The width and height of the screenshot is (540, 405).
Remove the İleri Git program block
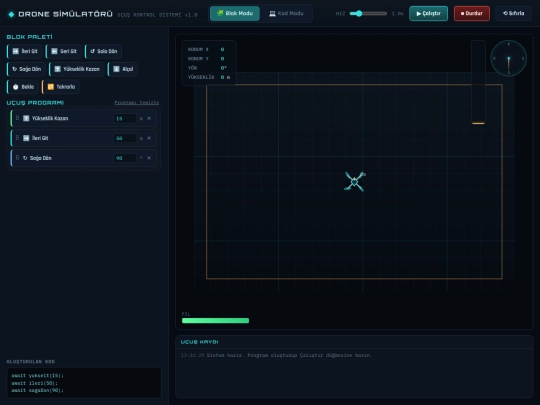point(149,138)
